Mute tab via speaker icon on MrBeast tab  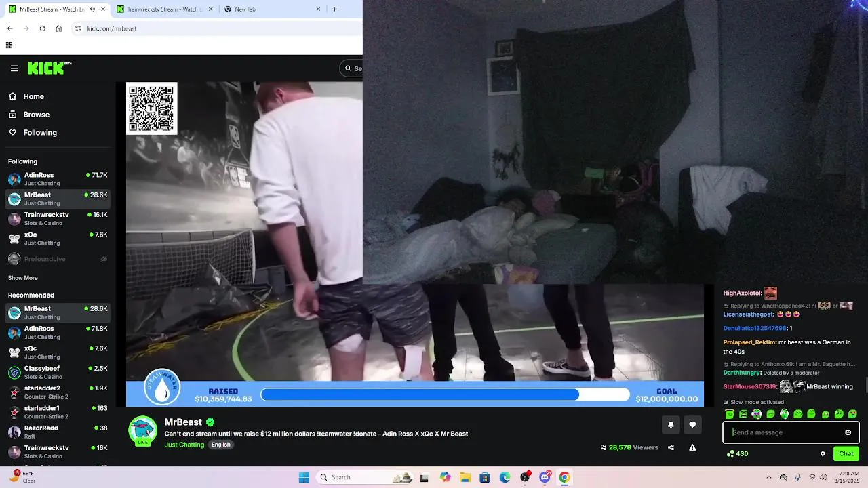tap(92, 9)
